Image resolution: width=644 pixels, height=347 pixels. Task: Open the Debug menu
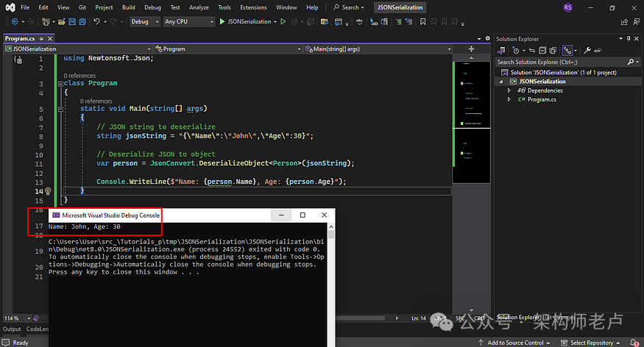(x=153, y=7)
